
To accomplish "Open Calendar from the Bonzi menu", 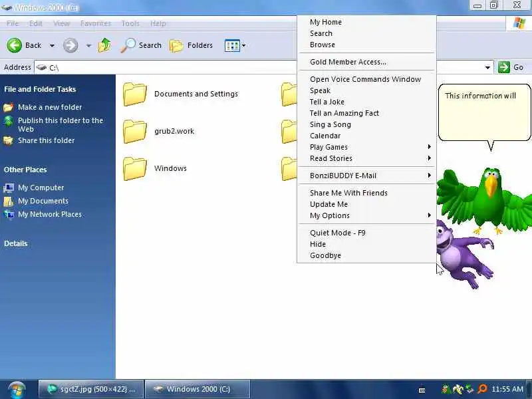I will point(325,136).
